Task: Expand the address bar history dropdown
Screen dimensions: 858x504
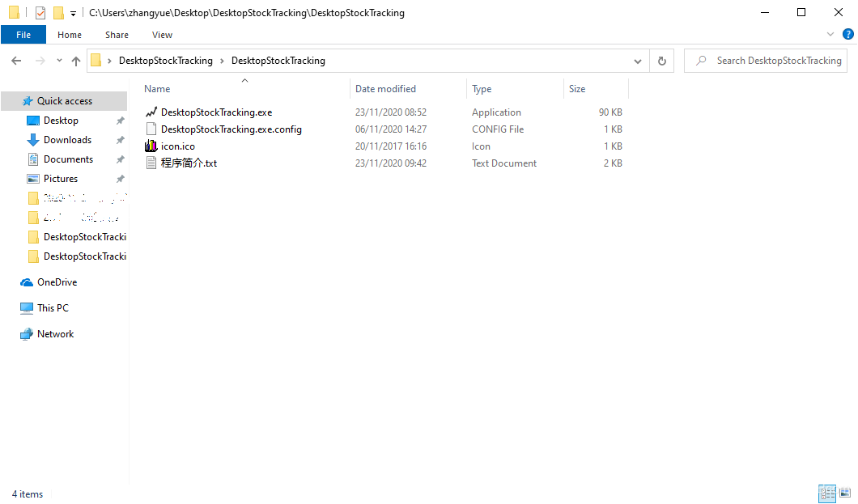Action: pos(638,61)
